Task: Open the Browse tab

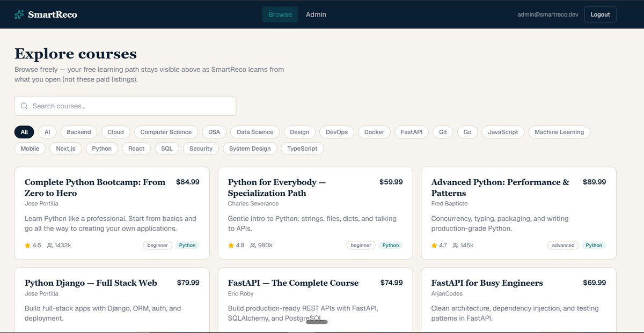Action: [280, 14]
